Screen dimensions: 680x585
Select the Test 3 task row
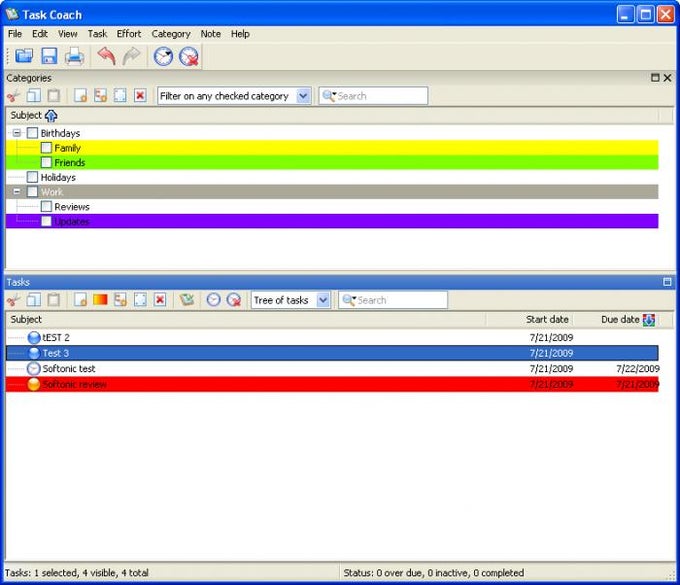click(332, 353)
